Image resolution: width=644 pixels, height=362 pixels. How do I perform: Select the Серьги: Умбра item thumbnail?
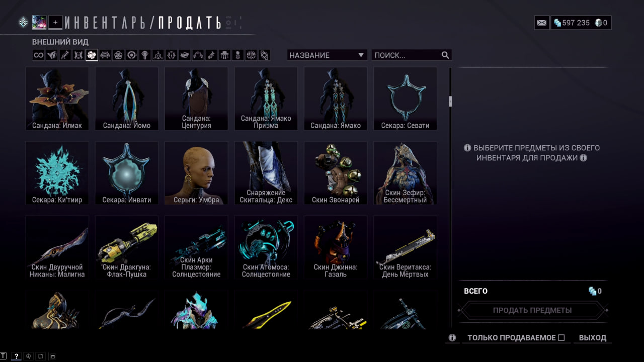coord(196,173)
